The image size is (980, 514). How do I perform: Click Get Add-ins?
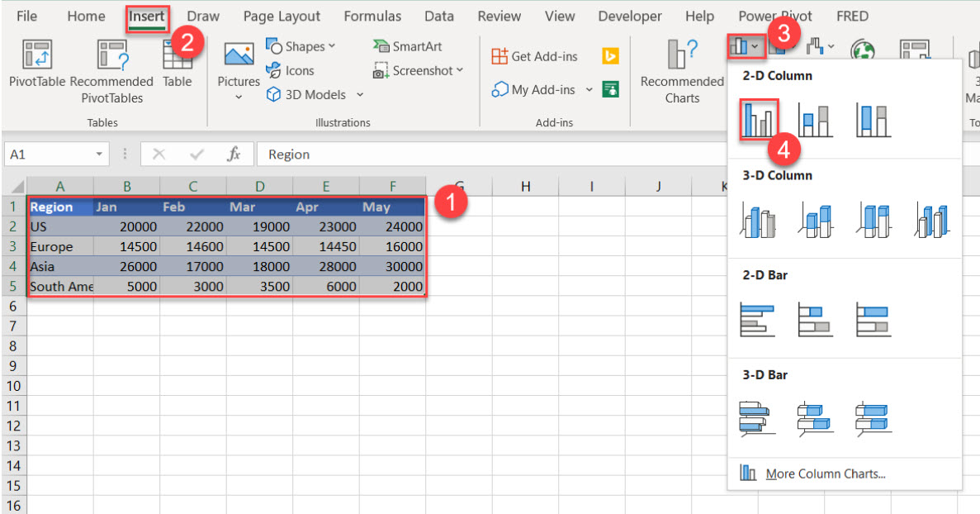pyautogui.click(x=535, y=56)
